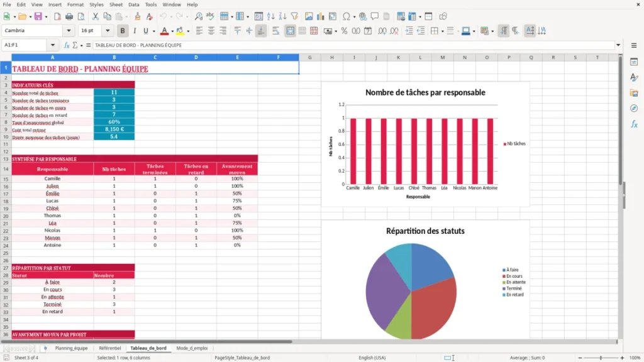This screenshot has height=362, width=644.
Task: Click the Increase indent icon
Action: (x=409, y=31)
